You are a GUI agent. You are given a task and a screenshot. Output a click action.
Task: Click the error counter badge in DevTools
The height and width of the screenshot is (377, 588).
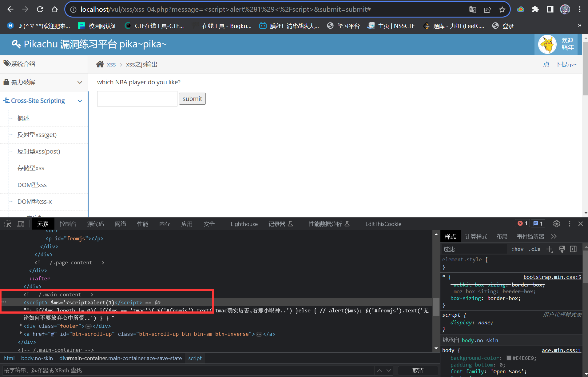pyautogui.click(x=522, y=223)
